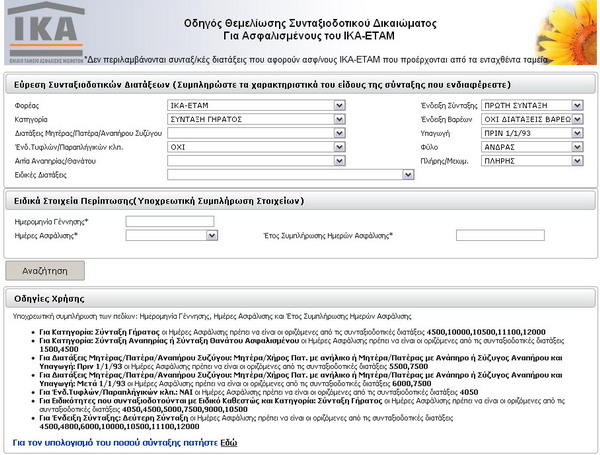Open Πλήρης/Μειωμ. dropdown showing ΠΛΗΡΗΣ
Image resolution: width=600 pixels, height=455 pixels.
[532, 161]
